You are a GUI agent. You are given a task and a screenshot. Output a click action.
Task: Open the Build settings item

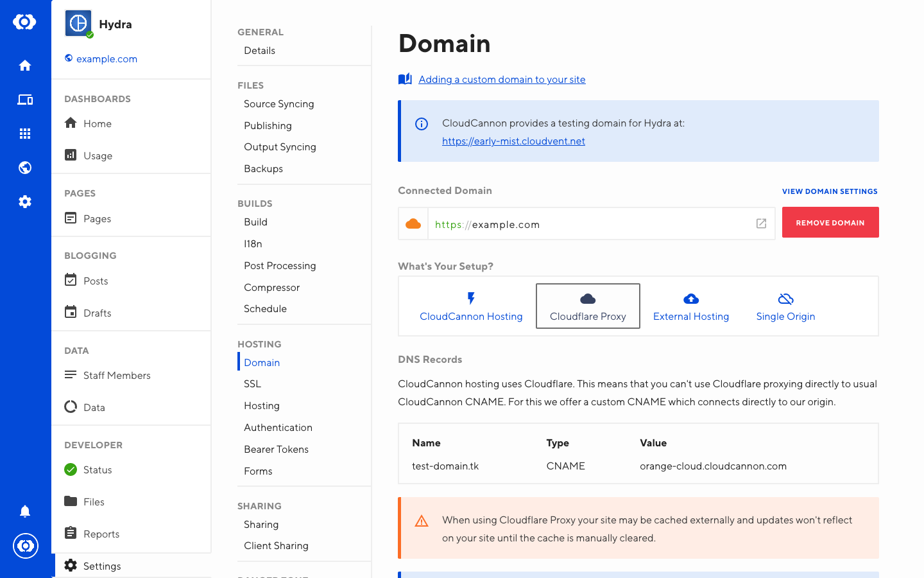point(255,222)
